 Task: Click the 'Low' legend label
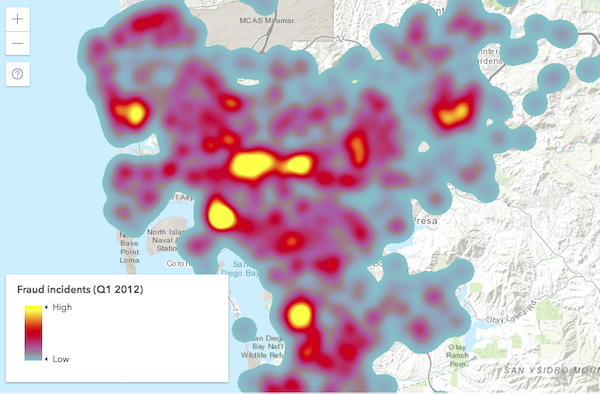61,359
